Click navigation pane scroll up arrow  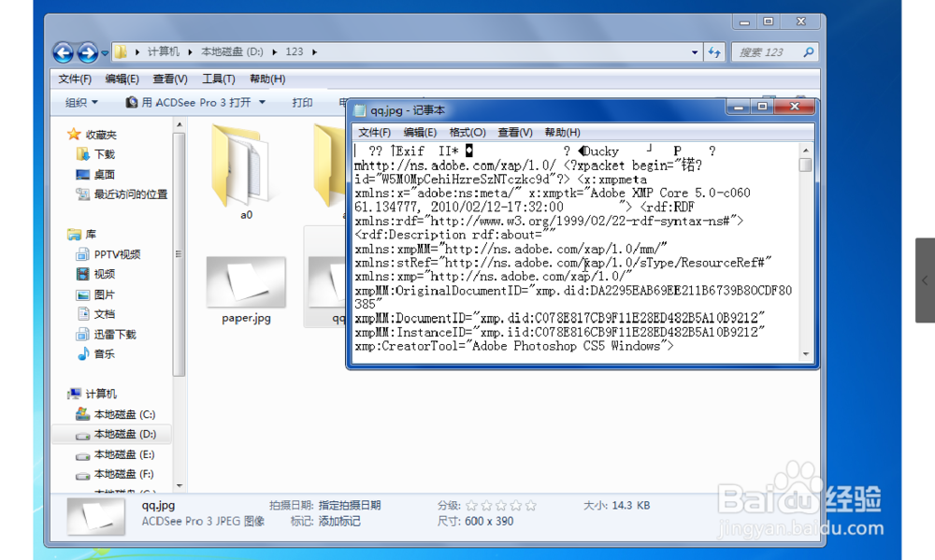[179, 124]
